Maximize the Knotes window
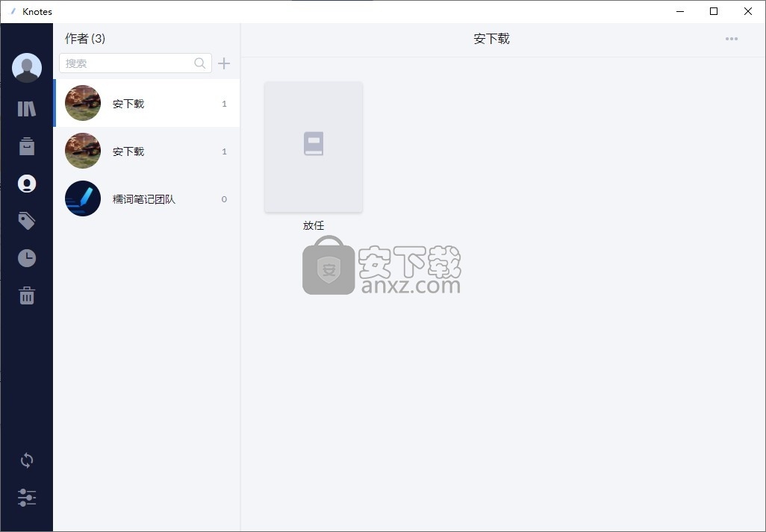This screenshot has width=766, height=532. pos(714,11)
